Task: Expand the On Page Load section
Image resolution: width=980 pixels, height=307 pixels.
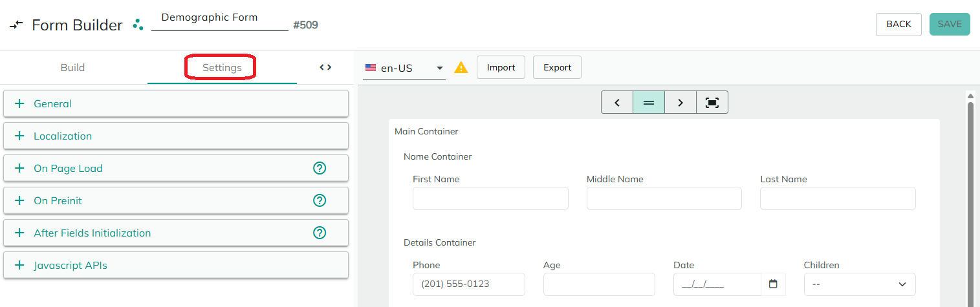Action: pos(176,168)
